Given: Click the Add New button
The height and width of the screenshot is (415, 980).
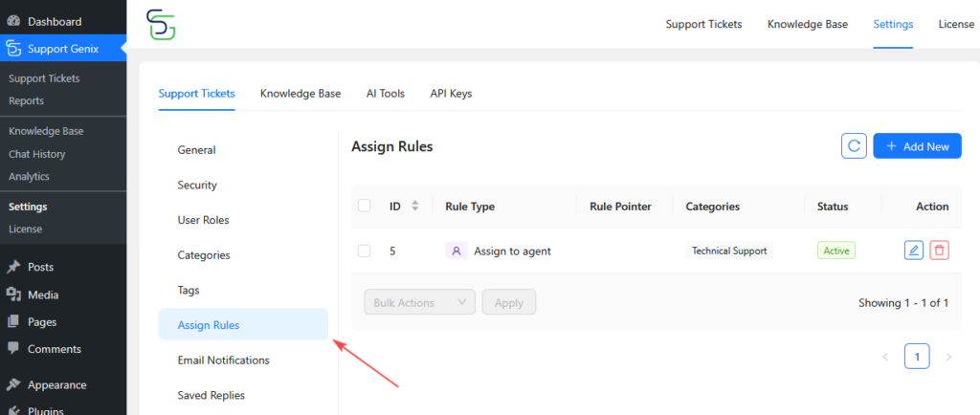Looking at the screenshot, I should 917,146.
